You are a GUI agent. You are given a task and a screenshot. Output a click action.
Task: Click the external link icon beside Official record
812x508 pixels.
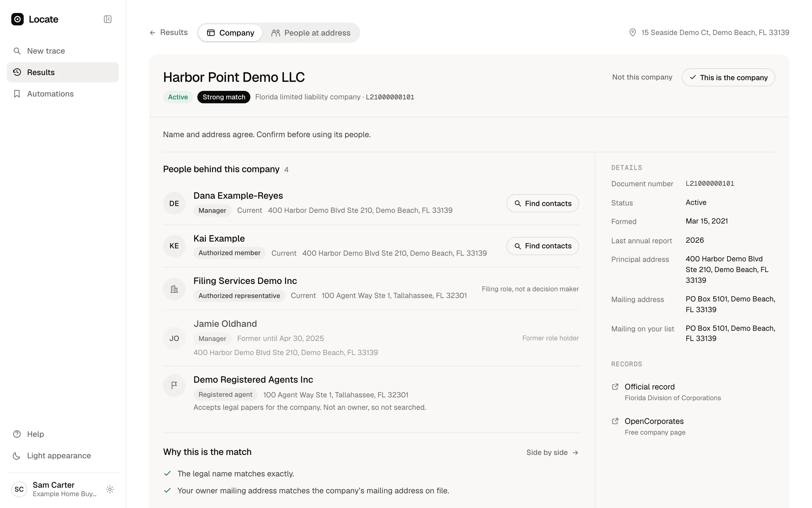pyautogui.click(x=615, y=387)
